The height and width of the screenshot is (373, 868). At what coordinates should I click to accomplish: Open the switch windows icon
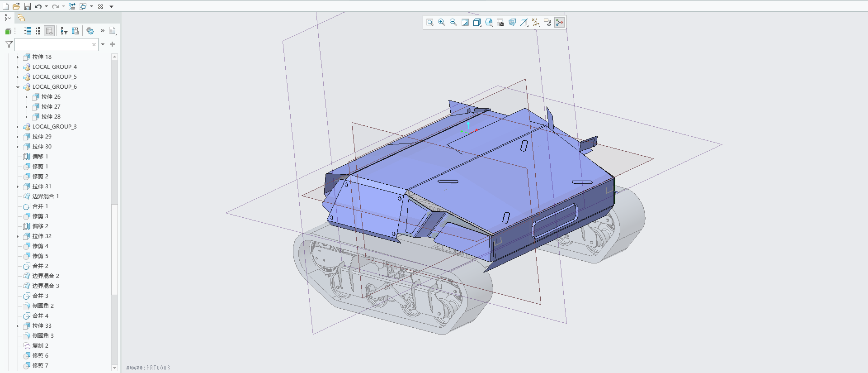coord(83,6)
